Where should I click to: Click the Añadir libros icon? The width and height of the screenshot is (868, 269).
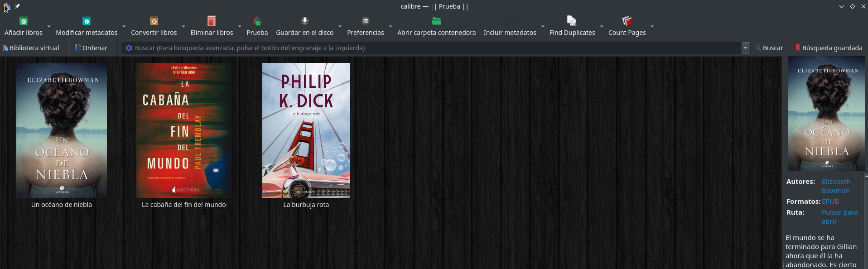pos(24,21)
